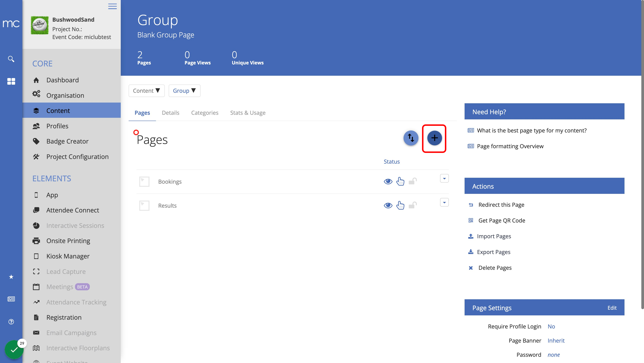The height and width of the screenshot is (363, 644).
Task: Click the Status column header
Action: coord(392,162)
